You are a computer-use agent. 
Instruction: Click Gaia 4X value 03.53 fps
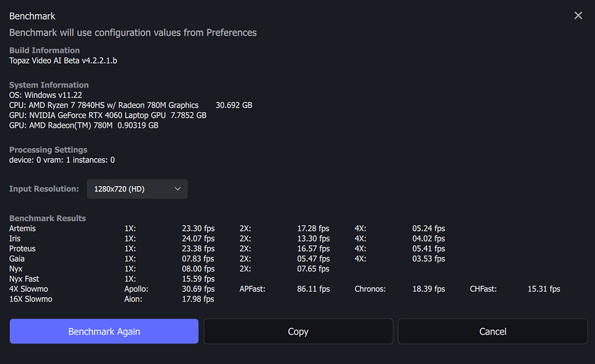429,259
